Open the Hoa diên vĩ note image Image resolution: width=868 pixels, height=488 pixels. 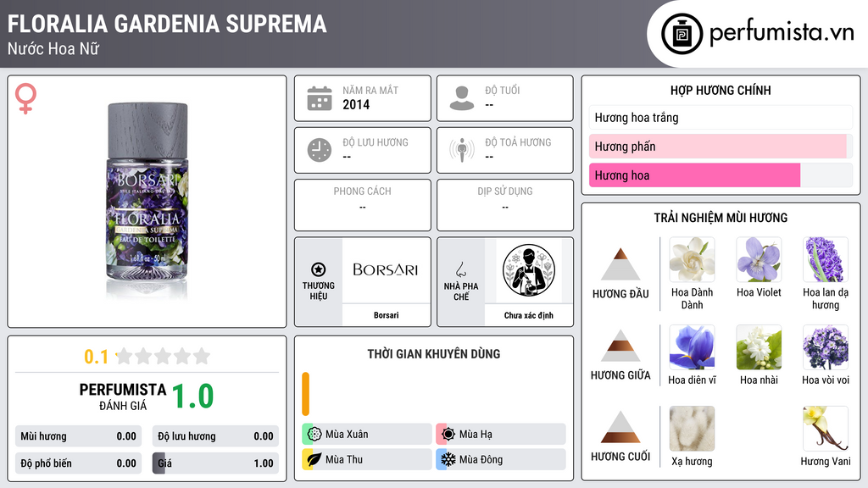point(692,347)
